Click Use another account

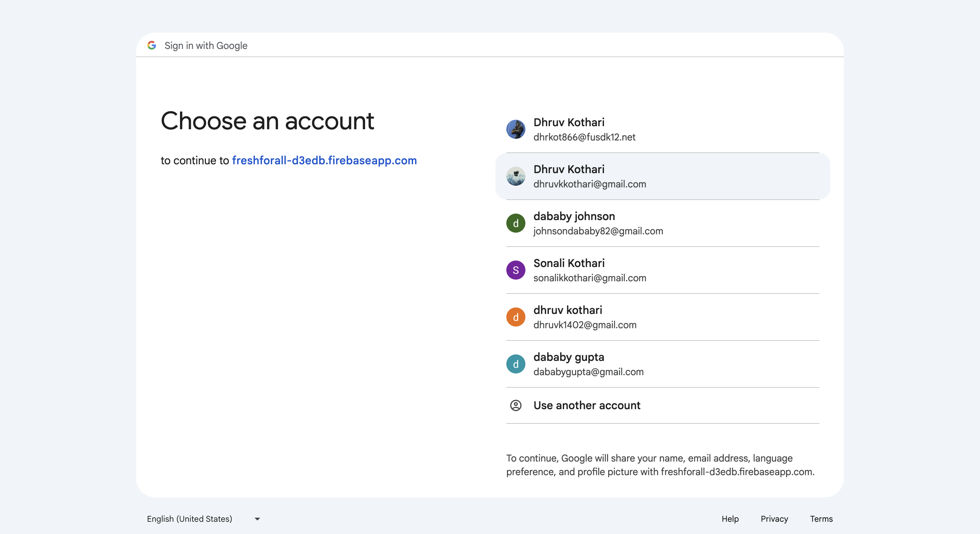point(586,405)
